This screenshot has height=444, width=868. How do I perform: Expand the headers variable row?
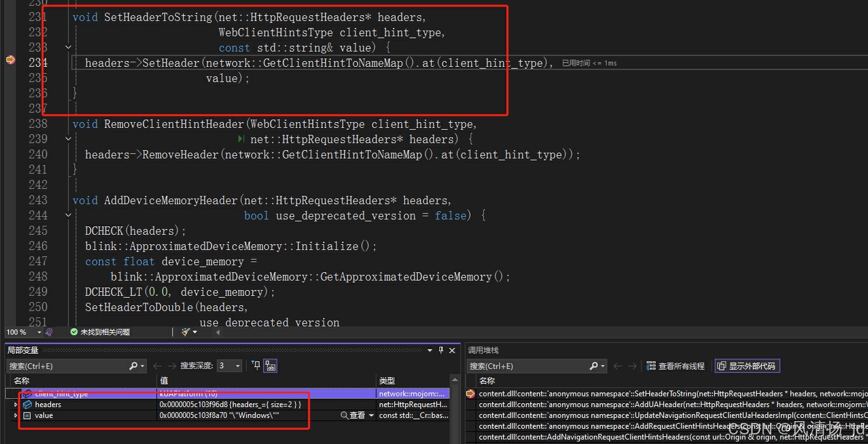pyautogui.click(x=15, y=405)
